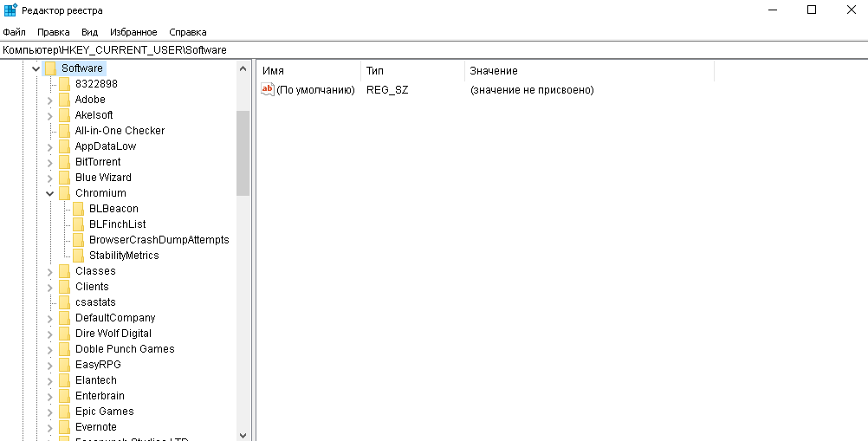This screenshot has height=441, width=868.
Task: Click the Имя column header
Action: (x=309, y=71)
